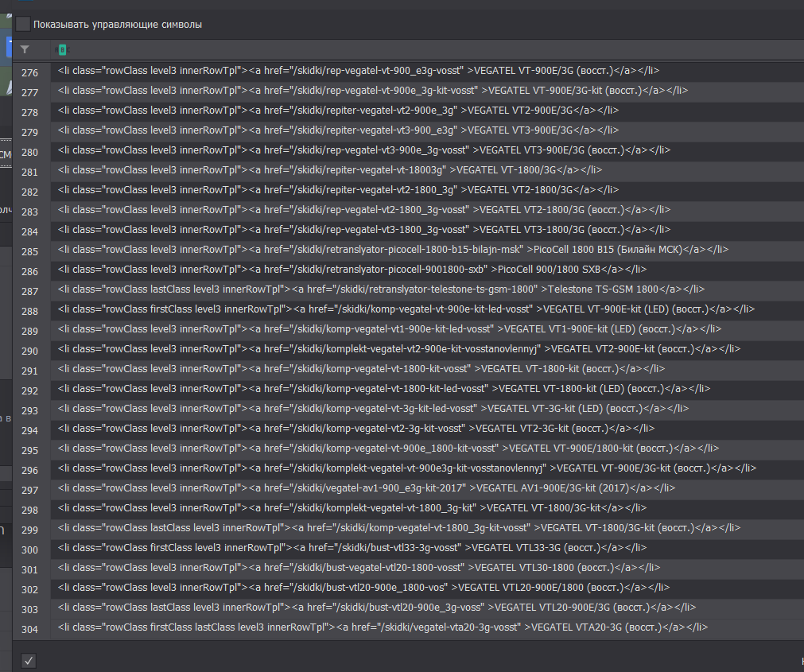The image size is (804, 672).
Task: Pick row number 288
Action: point(31,311)
